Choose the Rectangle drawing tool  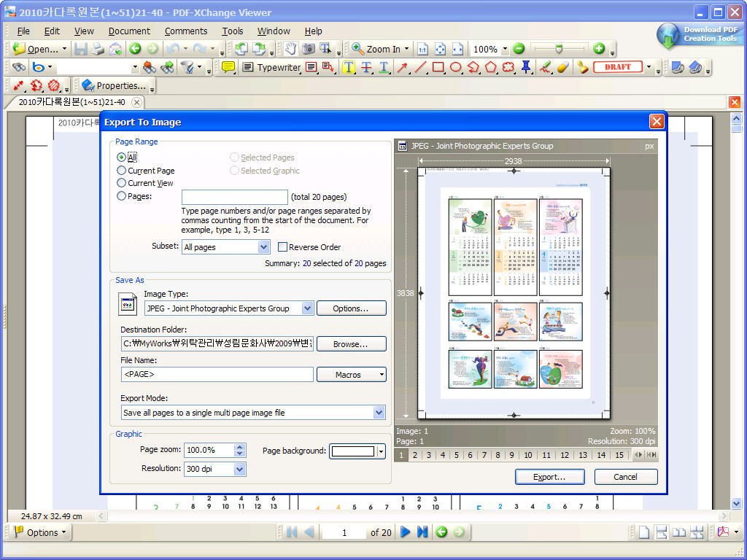[438, 67]
